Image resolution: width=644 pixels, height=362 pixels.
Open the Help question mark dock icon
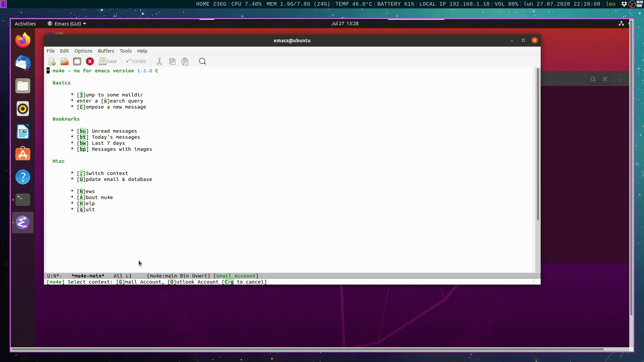(x=23, y=177)
